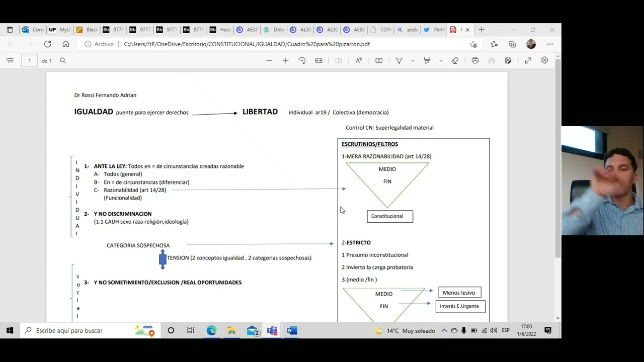Screen dimensions: 644x362
Task: Open Cortana circle on taskbar
Action: [171, 330]
